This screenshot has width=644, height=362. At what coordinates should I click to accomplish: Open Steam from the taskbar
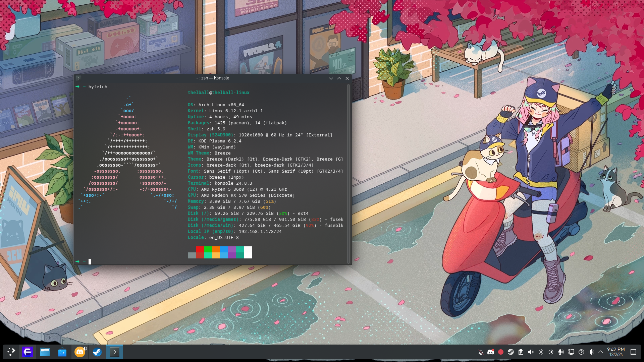point(97,352)
